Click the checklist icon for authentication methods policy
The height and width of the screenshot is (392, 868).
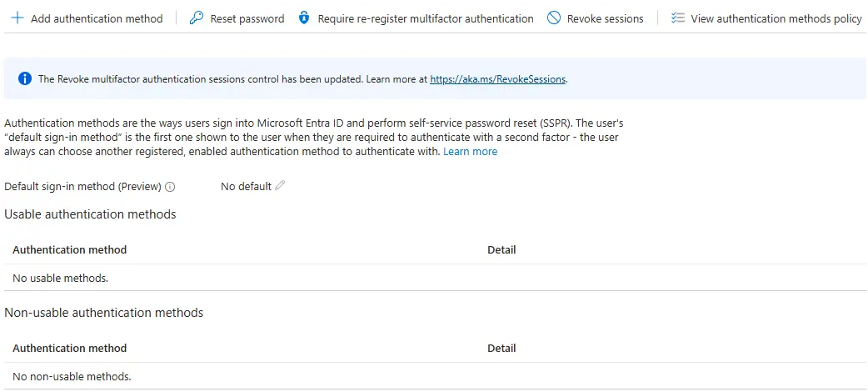(x=677, y=18)
